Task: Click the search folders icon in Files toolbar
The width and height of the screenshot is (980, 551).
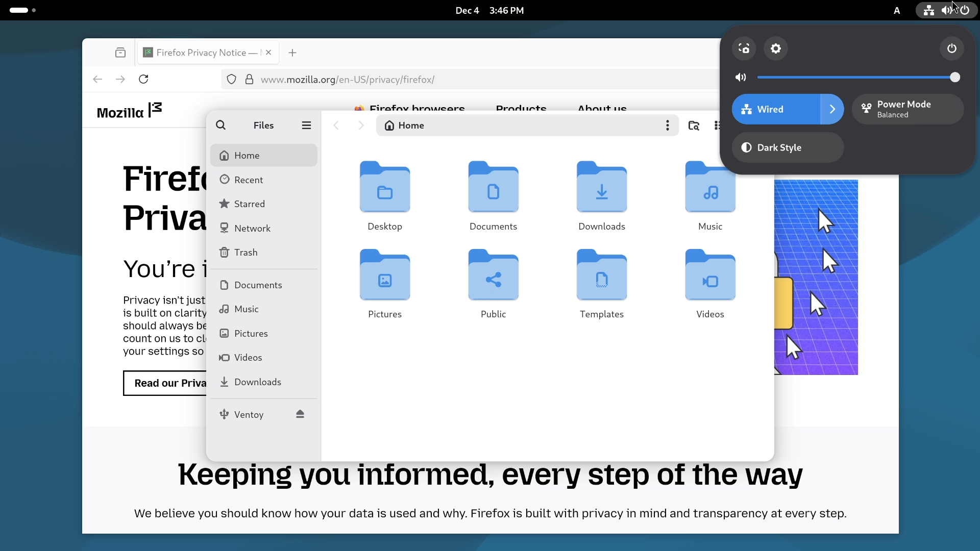Action: (x=694, y=126)
